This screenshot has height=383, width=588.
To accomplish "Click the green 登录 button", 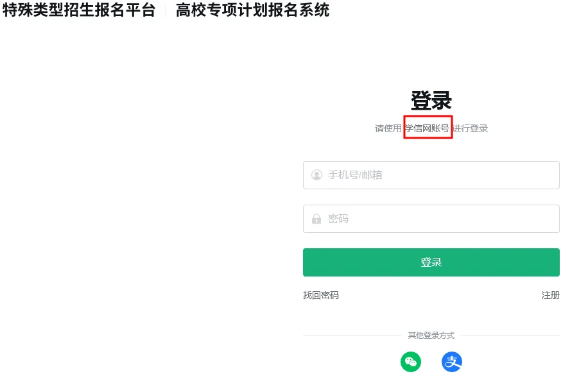I will point(431,262).
